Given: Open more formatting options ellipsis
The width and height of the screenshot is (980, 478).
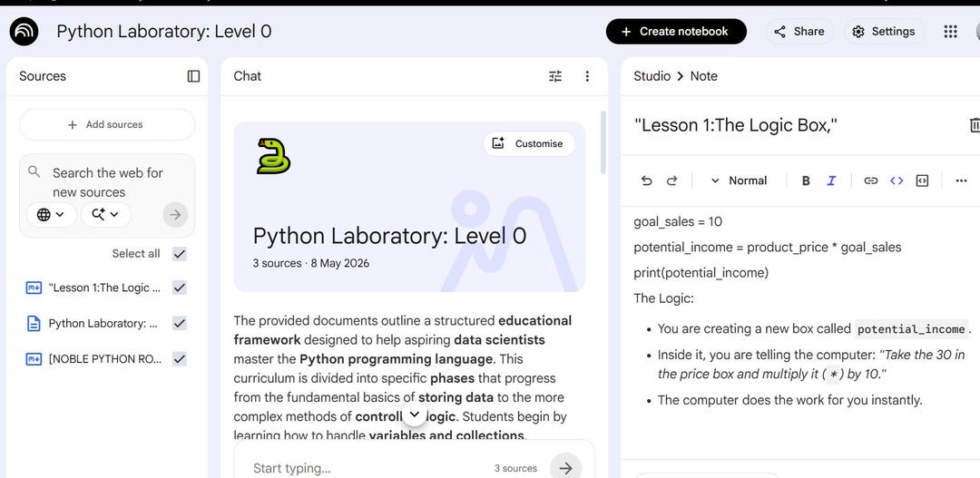Looking at the screenshot, I should (961, 180).
